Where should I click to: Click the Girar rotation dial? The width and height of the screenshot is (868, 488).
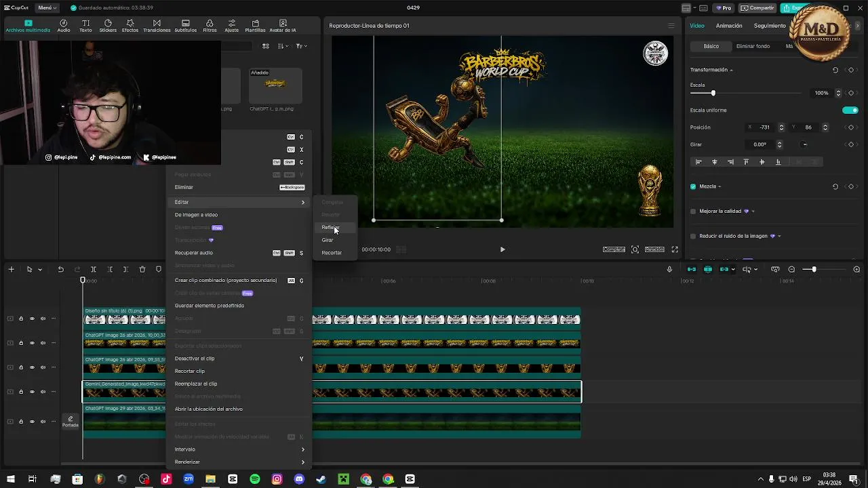point(805,144)
